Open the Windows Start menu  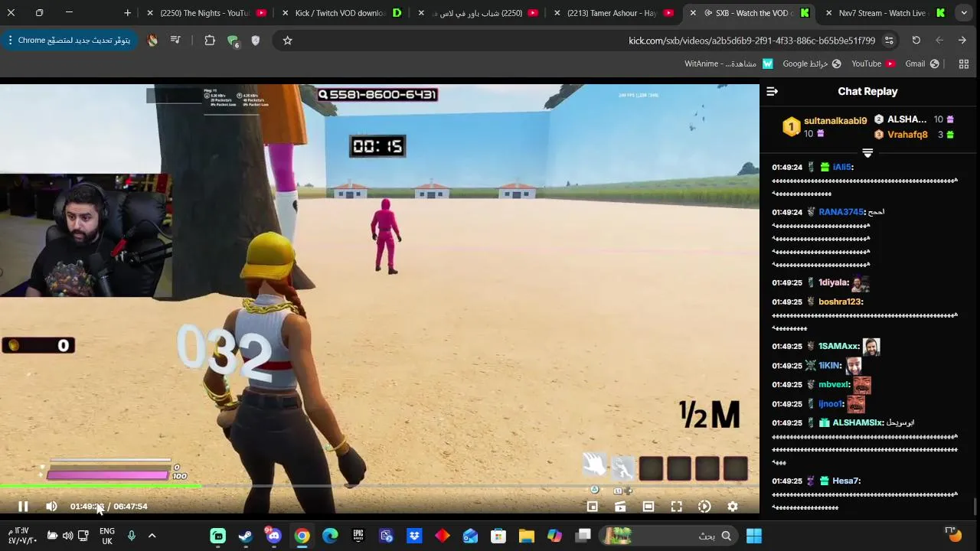[x=754, y=536]
